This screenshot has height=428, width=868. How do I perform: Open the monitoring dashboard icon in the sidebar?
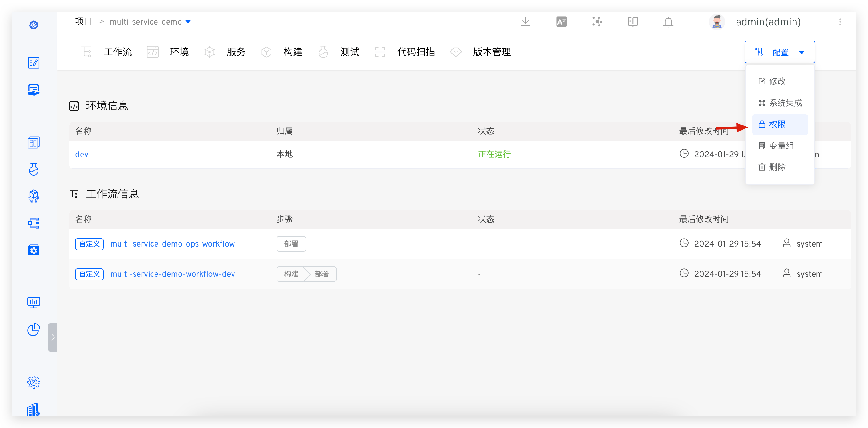(x=33, y=302)
